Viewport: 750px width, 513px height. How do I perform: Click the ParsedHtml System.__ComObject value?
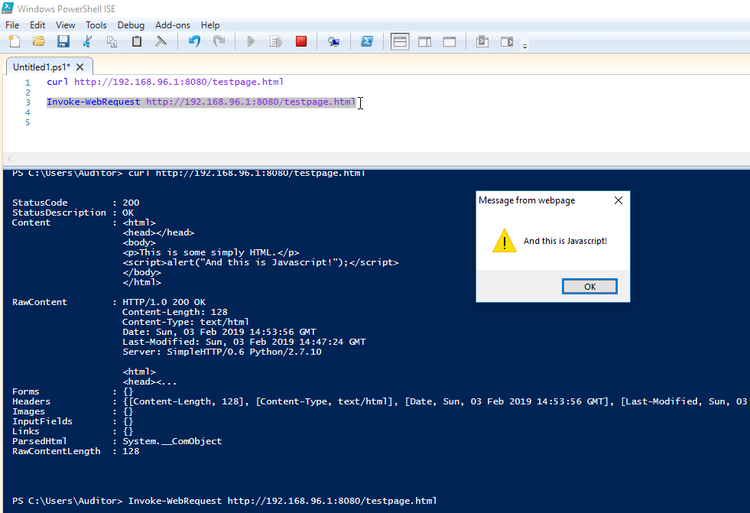(x=172, y=441)
